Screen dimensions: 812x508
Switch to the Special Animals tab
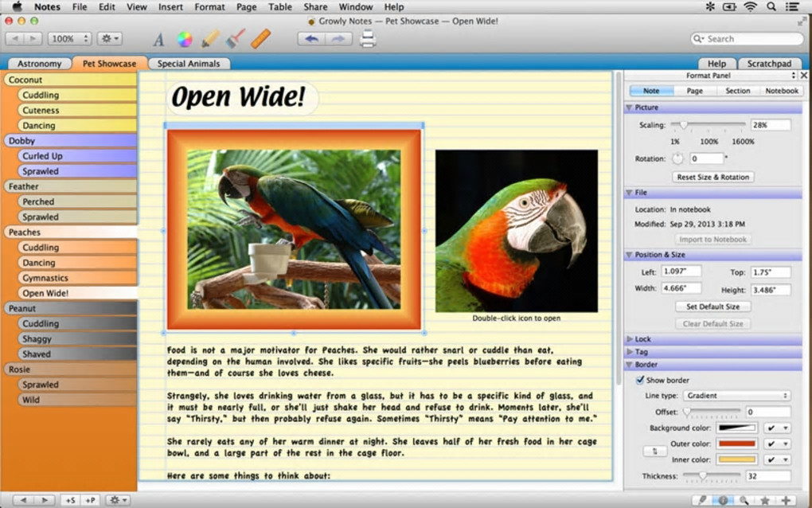click(189, 64)
